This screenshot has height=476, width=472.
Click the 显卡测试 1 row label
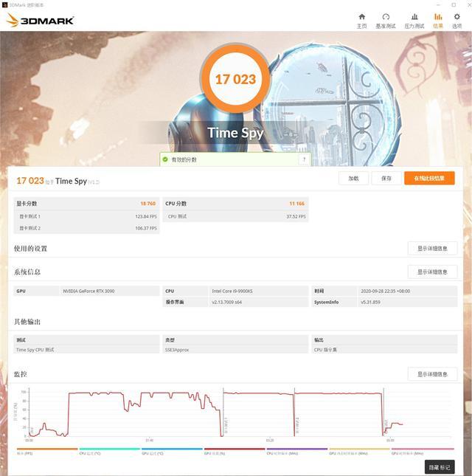click(29, 216)
